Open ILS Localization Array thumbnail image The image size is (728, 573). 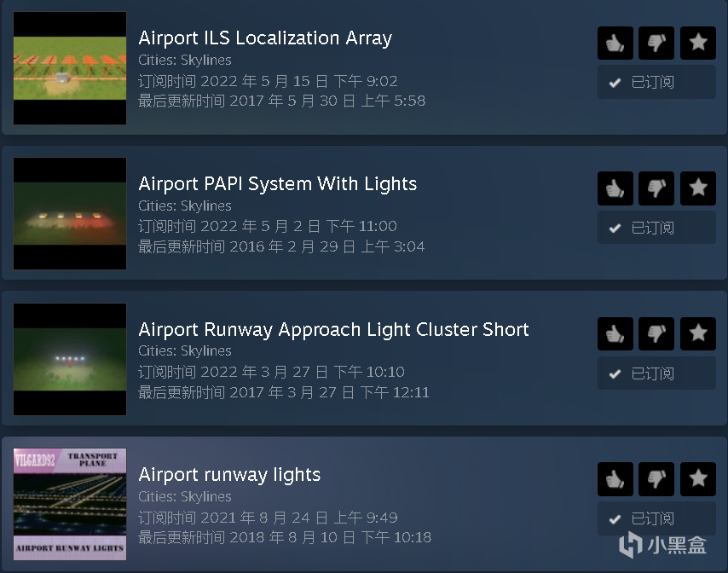pos(70,68)
